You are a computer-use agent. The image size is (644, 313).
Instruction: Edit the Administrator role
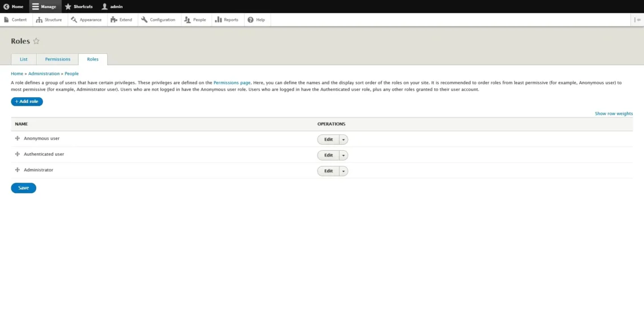(328, 171)
